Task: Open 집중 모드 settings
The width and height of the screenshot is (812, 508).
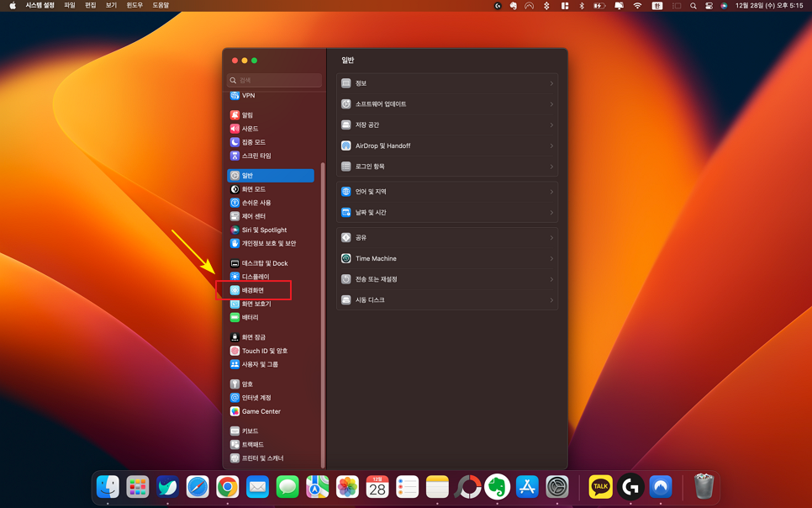Action: click(271, 142)
